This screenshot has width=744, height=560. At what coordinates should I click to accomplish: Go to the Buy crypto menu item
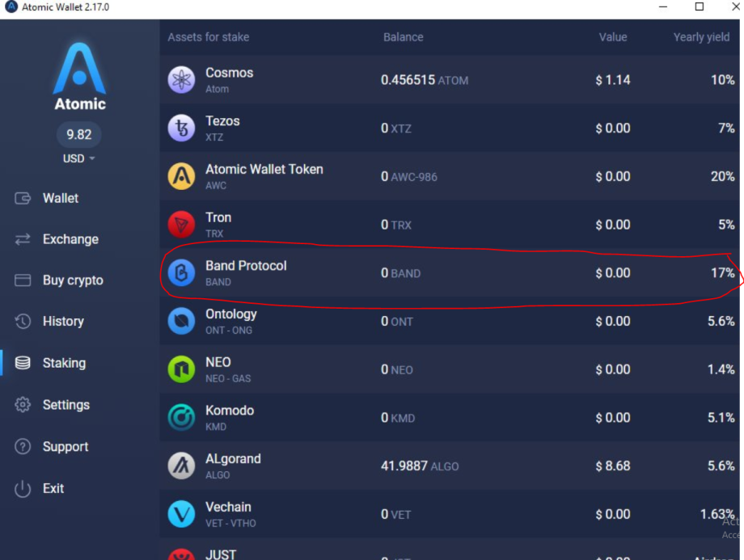[x=73, y=280]
